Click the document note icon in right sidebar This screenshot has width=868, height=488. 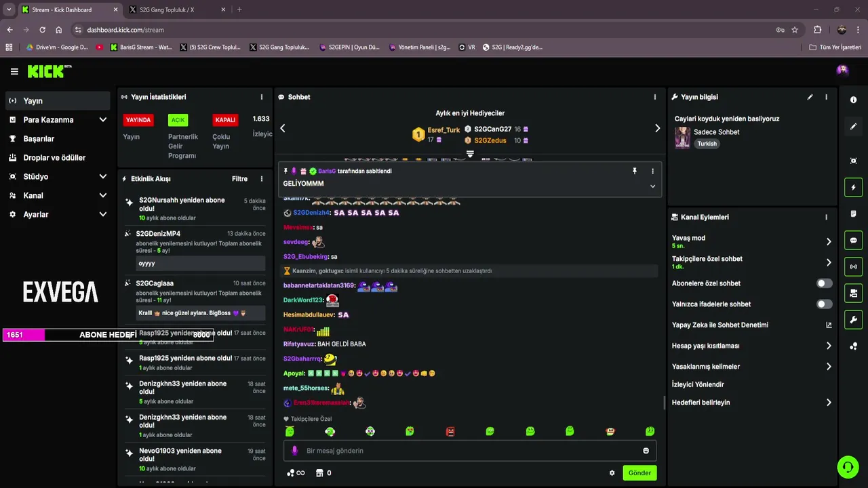click(853, 213)
